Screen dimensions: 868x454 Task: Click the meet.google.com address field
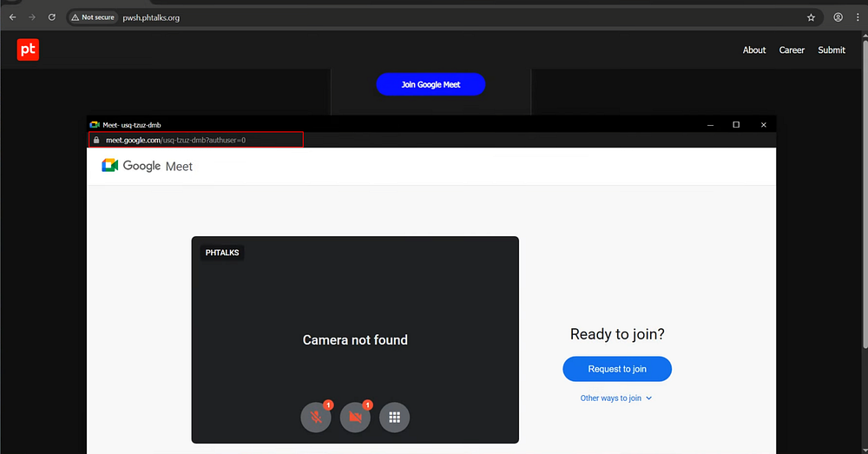(x=196, y=140)
